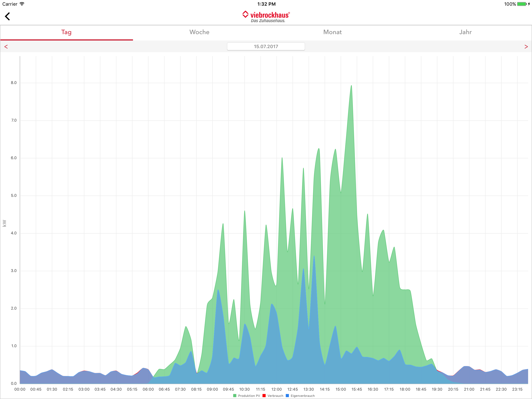532x399 pixels.
Task: Click the 23:15 x-axis label
Action: click(517, 389)
